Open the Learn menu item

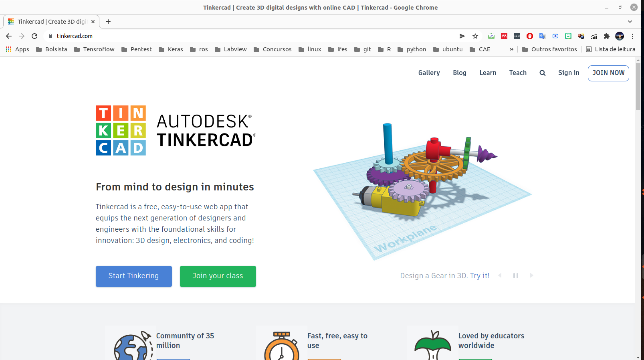488,73
